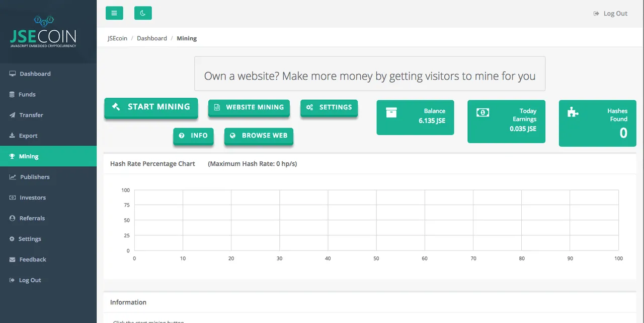The width and height of the screenshot is (644, 323).
Task: Click the Browse Web button
Action: (259, 136)
